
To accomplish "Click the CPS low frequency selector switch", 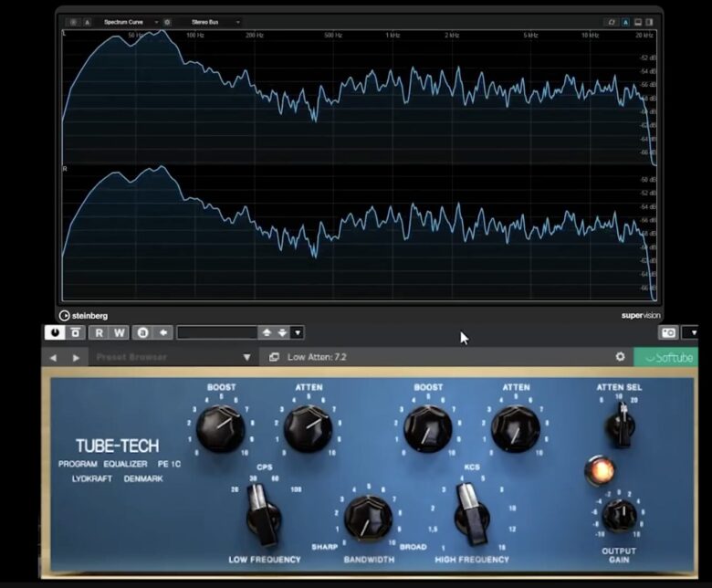I will [263, 514].
